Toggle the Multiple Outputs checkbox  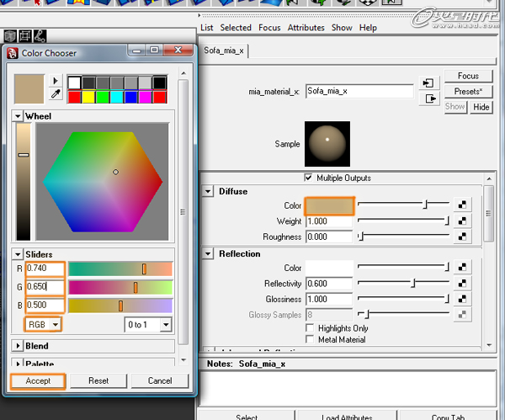click(309, 178)
